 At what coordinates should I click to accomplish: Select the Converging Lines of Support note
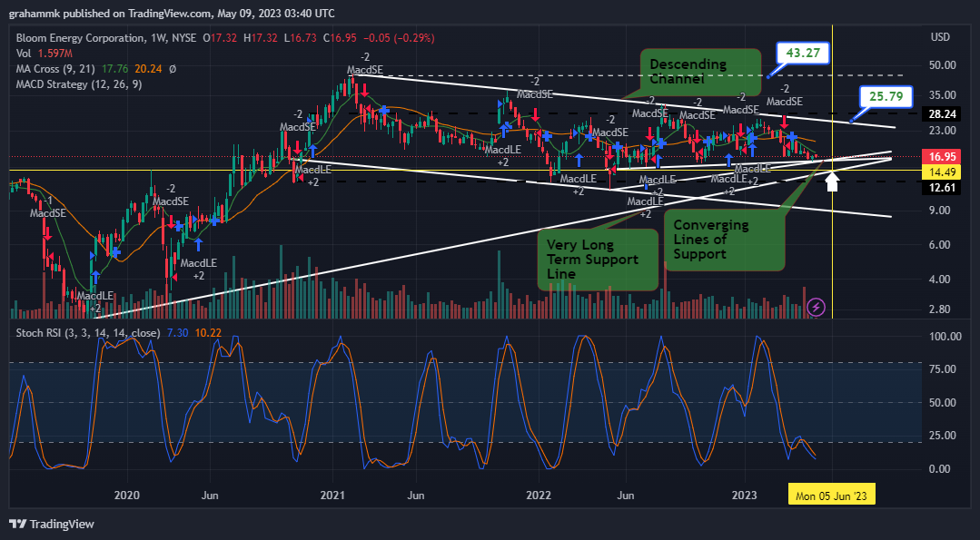pyautogui.click(x=725, y=240)
